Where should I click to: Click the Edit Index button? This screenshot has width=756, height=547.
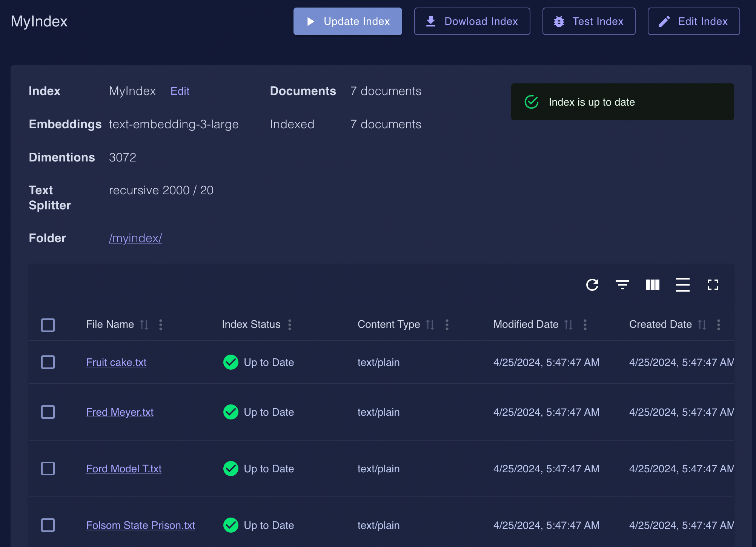tap(693, 22)
